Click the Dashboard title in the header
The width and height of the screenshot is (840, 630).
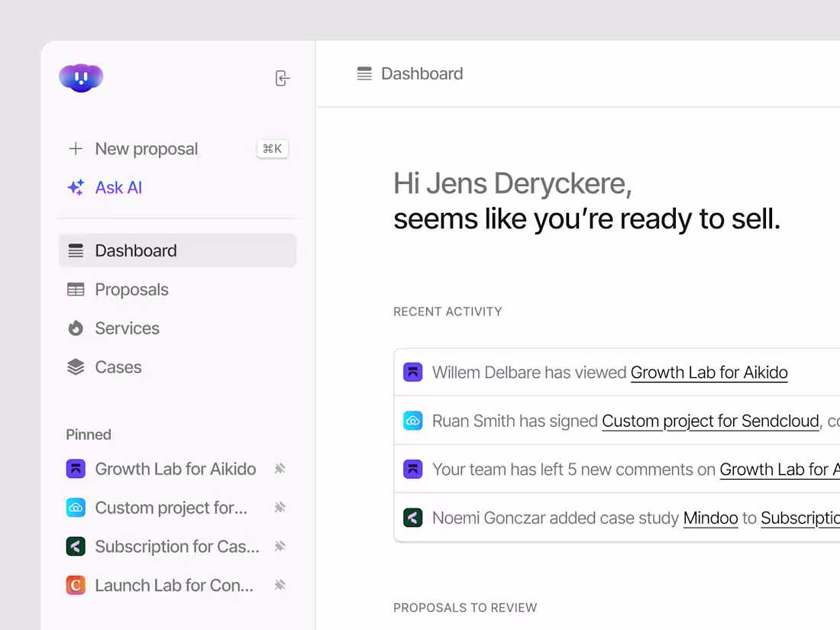coord(422,73)
